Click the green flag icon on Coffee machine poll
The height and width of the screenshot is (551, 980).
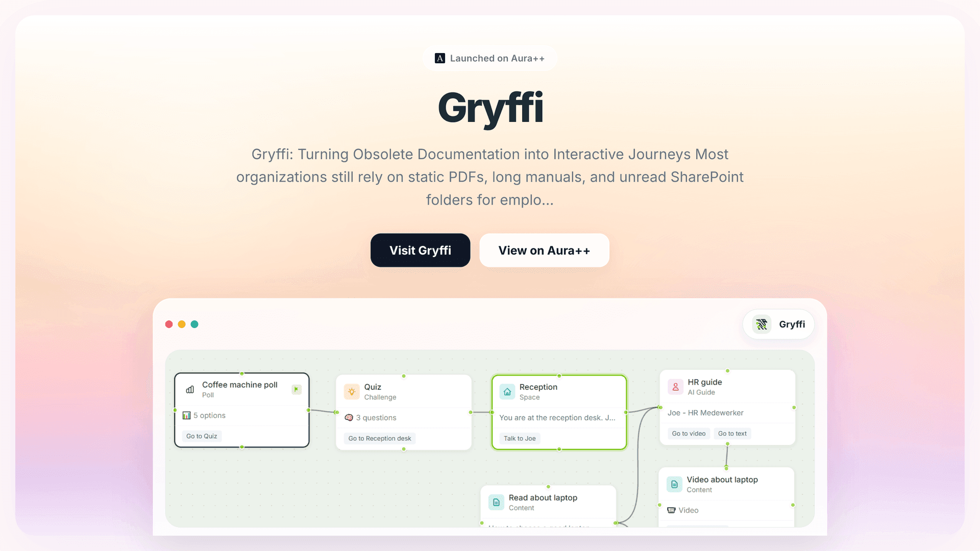[x=297, y=389]
